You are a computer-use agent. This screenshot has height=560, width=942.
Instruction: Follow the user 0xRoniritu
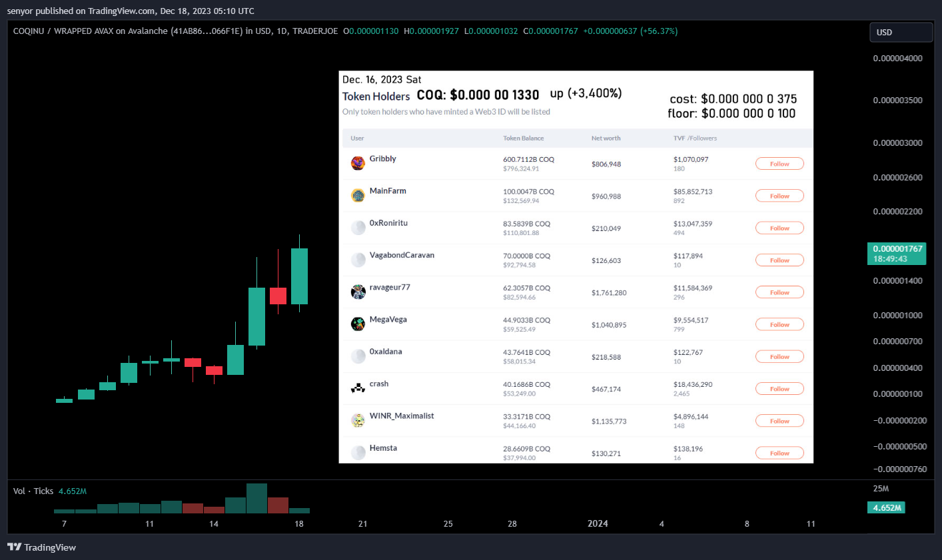779,228
